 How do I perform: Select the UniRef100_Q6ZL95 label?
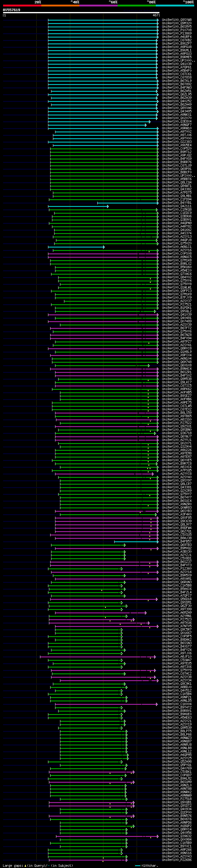pyautogui.click(x=177, y=94)
